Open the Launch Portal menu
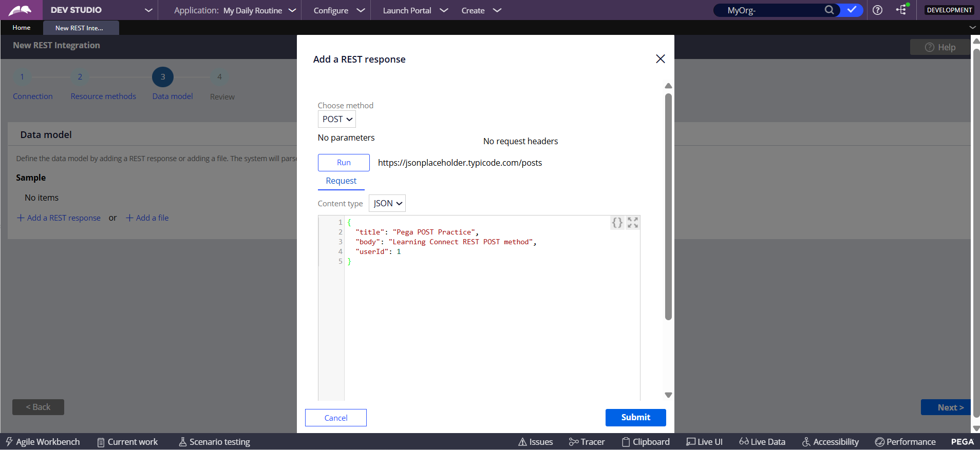 [x=415, y=10]
